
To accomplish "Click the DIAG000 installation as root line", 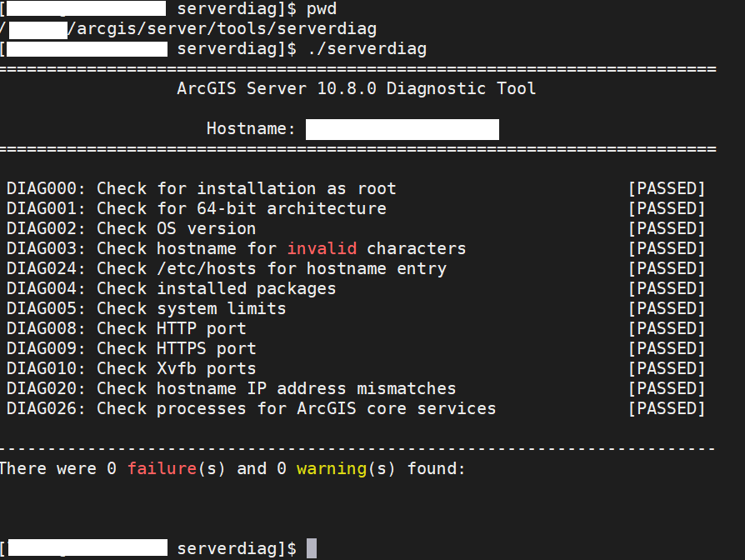I will [x=201, y=188].
